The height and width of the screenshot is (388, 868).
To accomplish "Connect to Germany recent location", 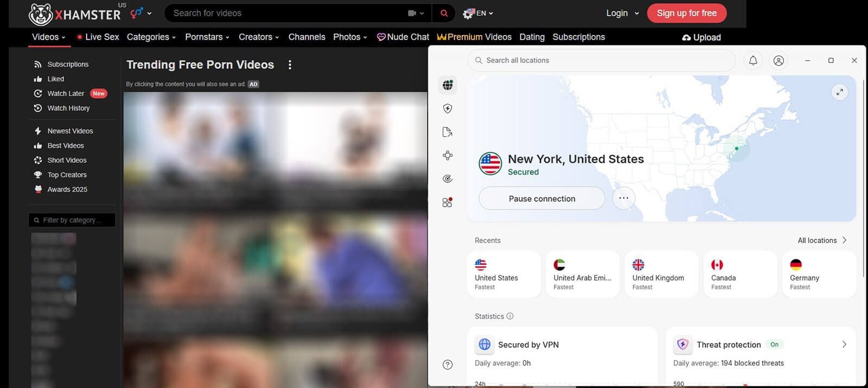I will click(819, 273).
